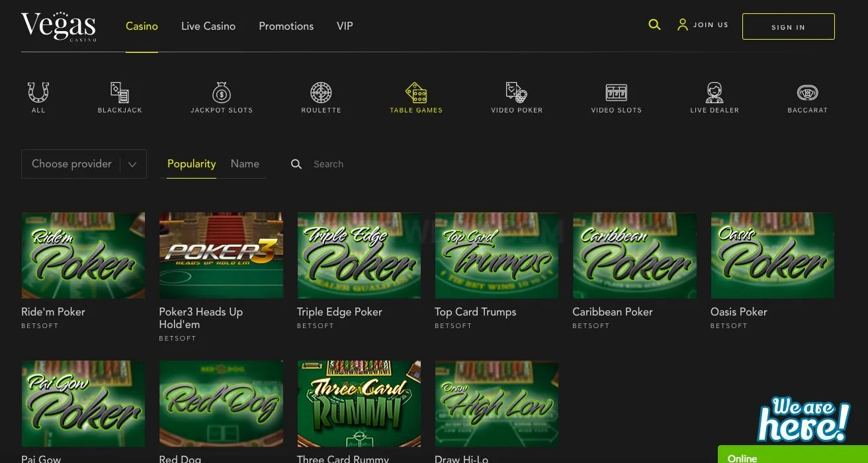868x463 pixels.
Task: Click the user profile icon beside Join Us
Action: (x=683, y=24)
